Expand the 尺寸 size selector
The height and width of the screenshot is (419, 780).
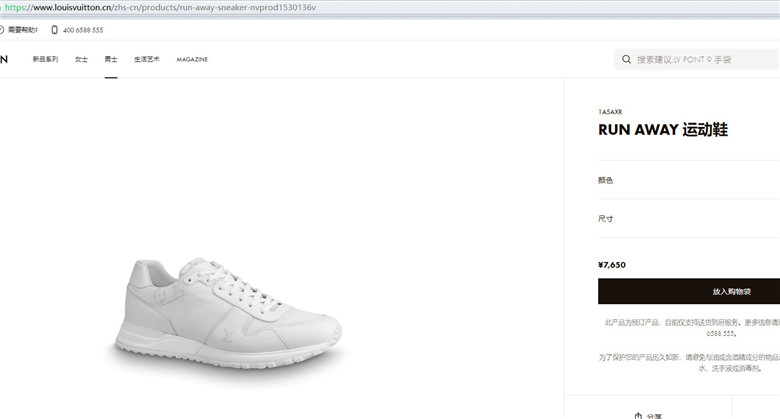[689, 218]
